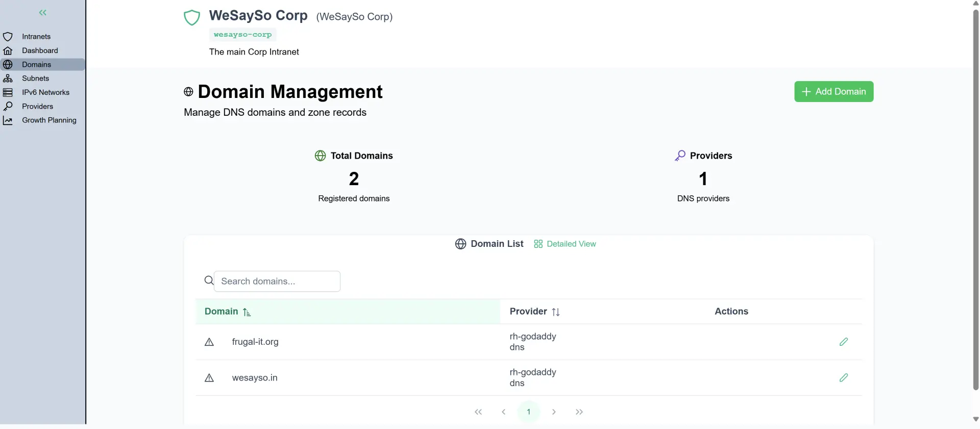980x429 pixels.
Task: Focus the Search domains field
Action: [x=277, y=281]
